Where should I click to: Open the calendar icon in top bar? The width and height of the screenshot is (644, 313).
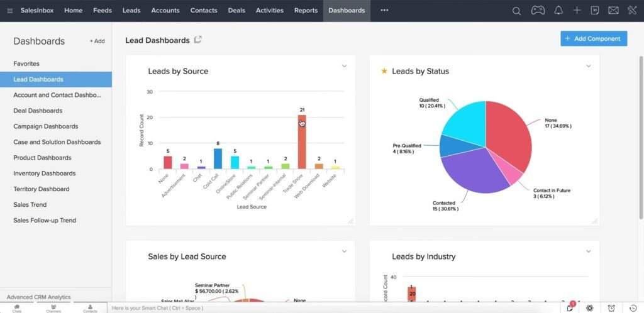595,10
